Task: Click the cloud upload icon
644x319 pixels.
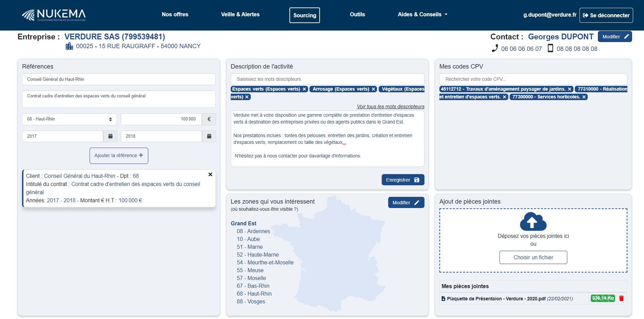Action: [x=533, y=222]
